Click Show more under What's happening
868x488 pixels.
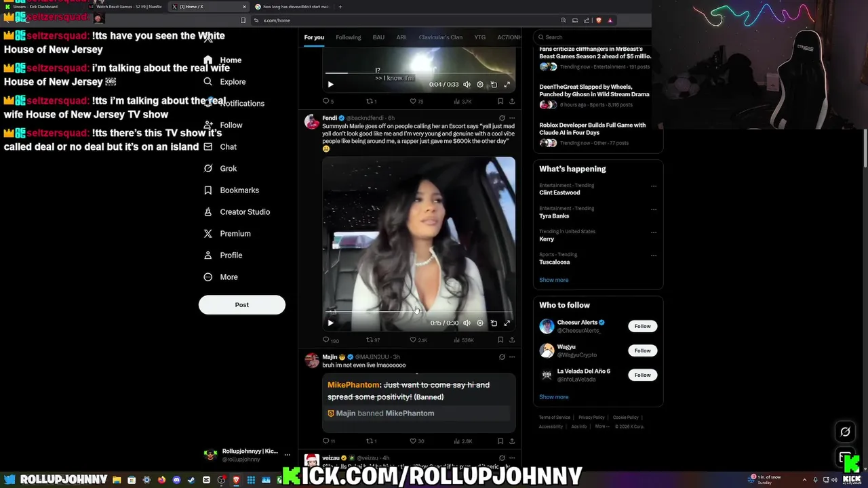tap(553, 280)
